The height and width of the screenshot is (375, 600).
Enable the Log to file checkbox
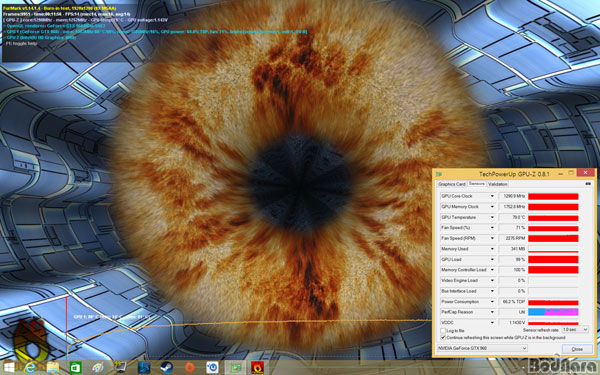(443, 331)
